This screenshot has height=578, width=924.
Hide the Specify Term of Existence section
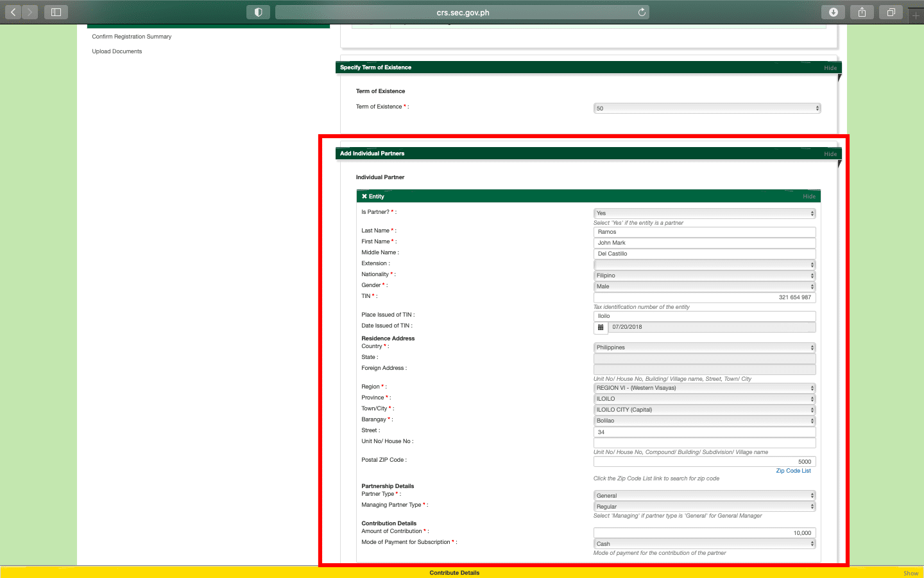[830, 68]
